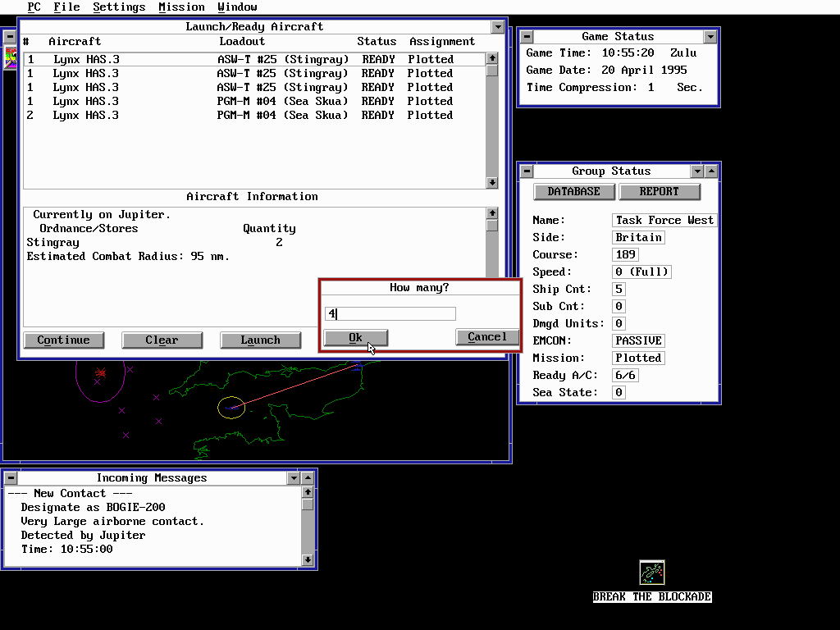The width and height of the screenshot is (840, 630).
Task: Open the Game Status window control menu
Action: click(527, 37)
